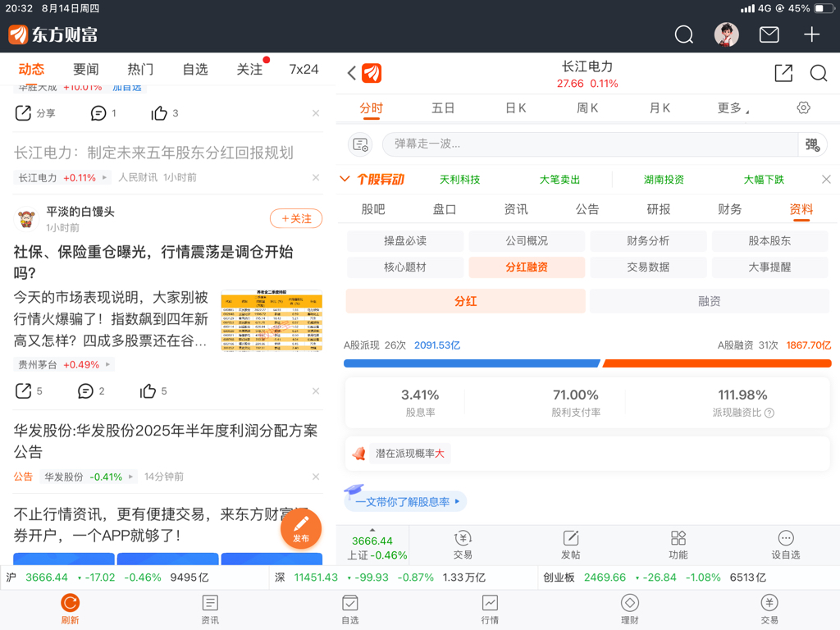Open danmaku list icon left of input
The width and height of the screenshot is (840, 630).
click(361, 144)
